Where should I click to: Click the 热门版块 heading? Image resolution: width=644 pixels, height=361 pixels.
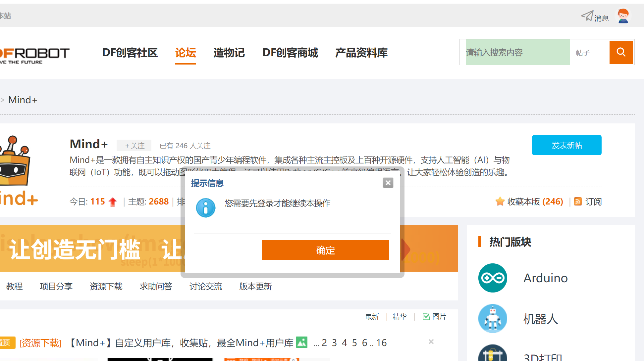coord(510,242)
